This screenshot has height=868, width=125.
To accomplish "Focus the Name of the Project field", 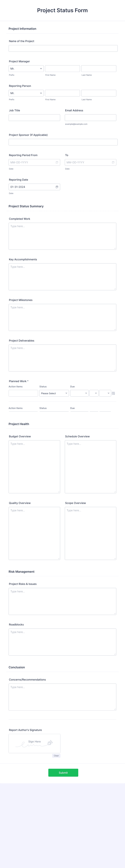I will coord(63,49).
